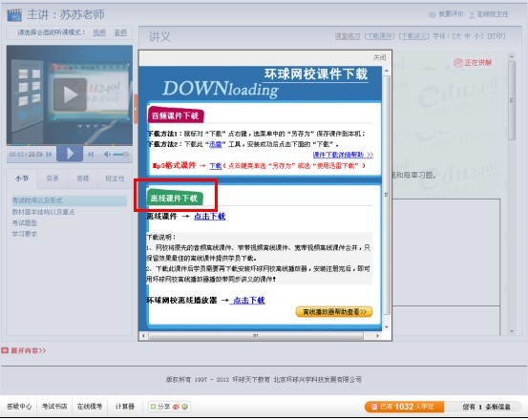Switch to the 班主任 tab
Image resolution: width=528 pixels, height=420 pixels.
pyautogui.click(x=115, y=178)
